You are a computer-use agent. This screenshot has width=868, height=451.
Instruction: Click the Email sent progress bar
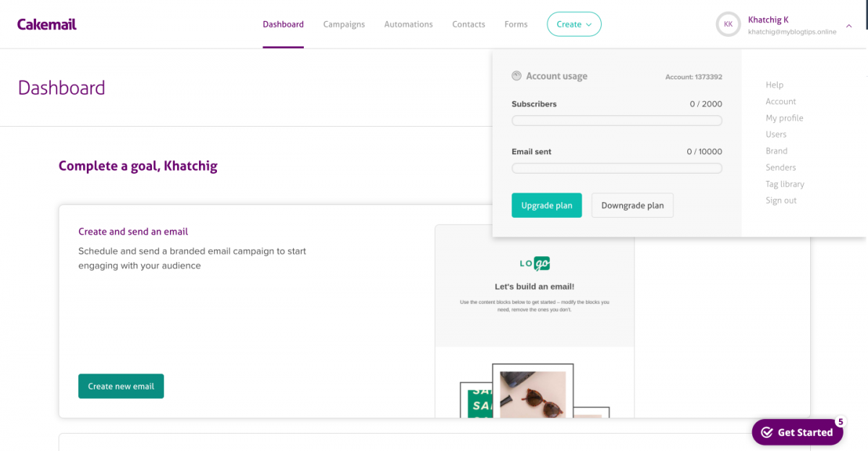[x=616, y=168]
